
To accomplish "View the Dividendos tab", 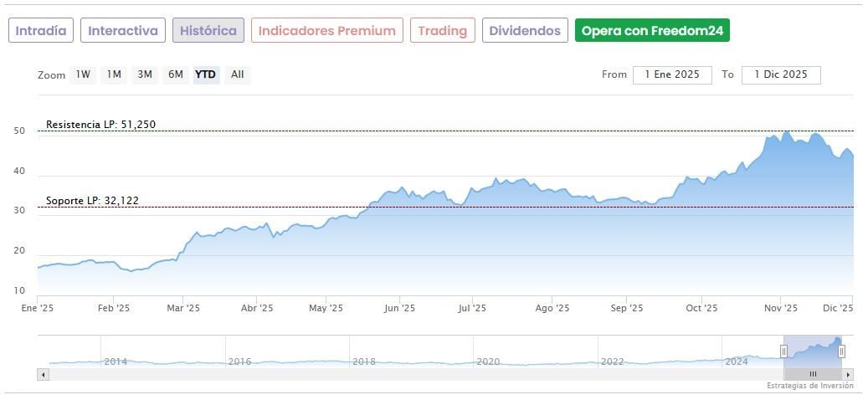I will tap(525, 31).
